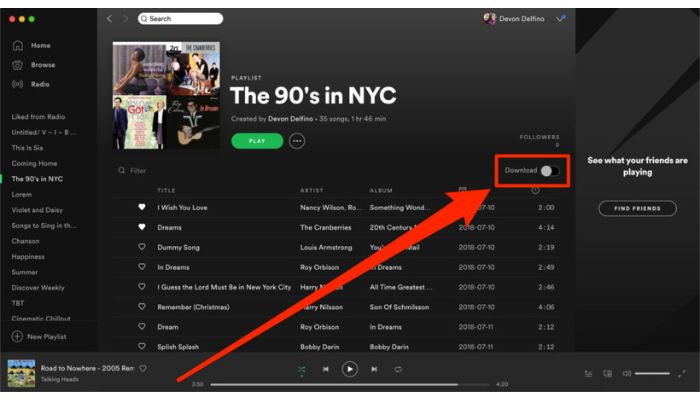
Task: Open Songs to Sing in th... playlist
Action: tap(44, 225)
